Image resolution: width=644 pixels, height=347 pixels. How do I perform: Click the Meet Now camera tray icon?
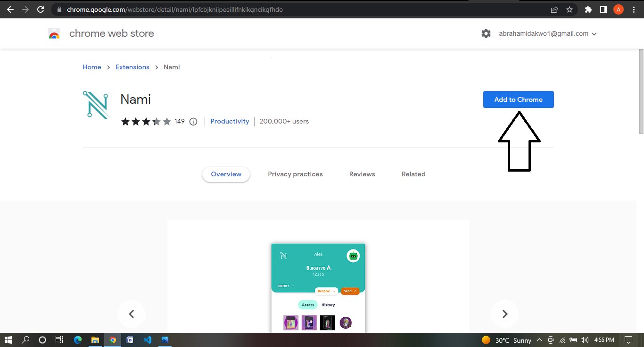coord(550,340)
